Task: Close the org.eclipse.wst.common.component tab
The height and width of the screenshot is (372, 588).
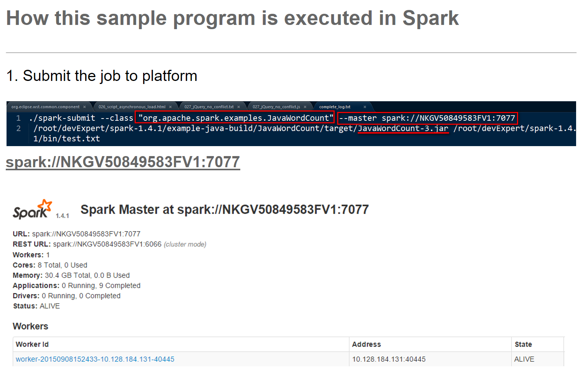Action: coord(84,107)
